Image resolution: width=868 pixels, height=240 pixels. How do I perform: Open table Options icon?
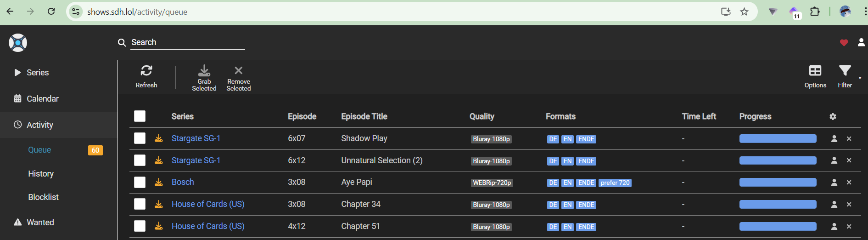[x=815, y=70]
